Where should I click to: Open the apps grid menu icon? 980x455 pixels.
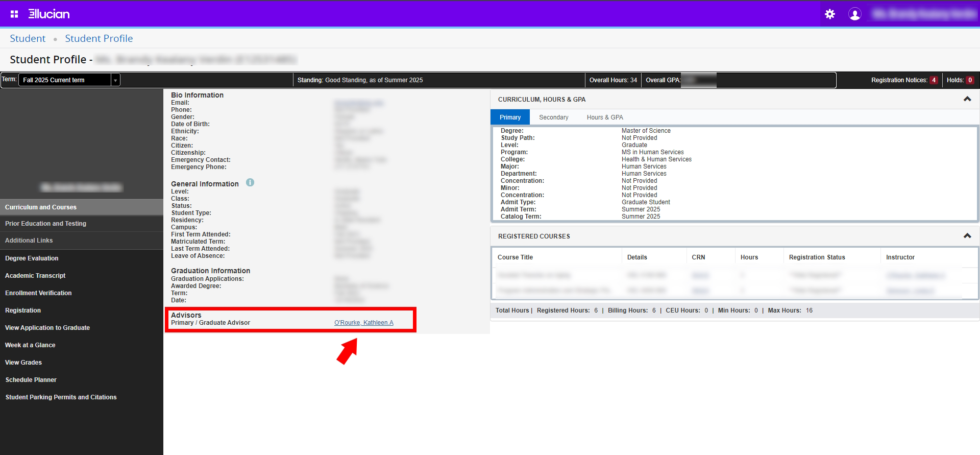[x=14, y=14]
